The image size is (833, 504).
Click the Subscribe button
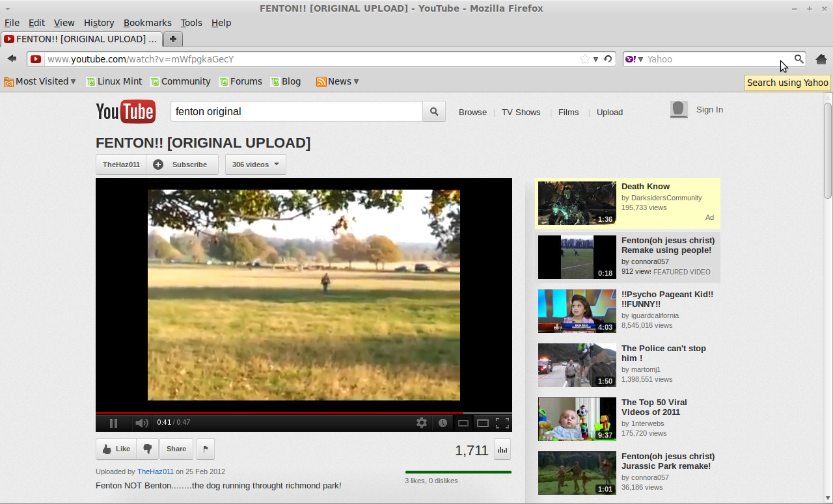point(181,165)
